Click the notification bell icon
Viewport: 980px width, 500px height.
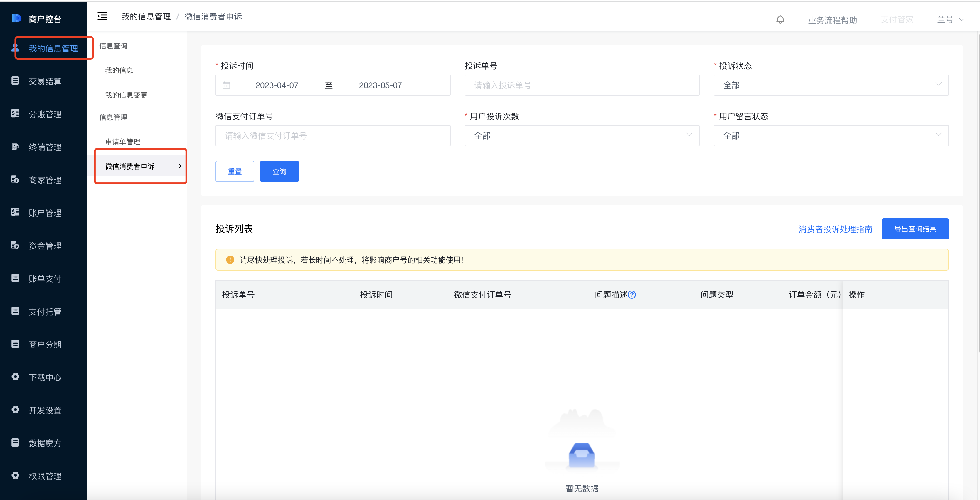(780, 19)
